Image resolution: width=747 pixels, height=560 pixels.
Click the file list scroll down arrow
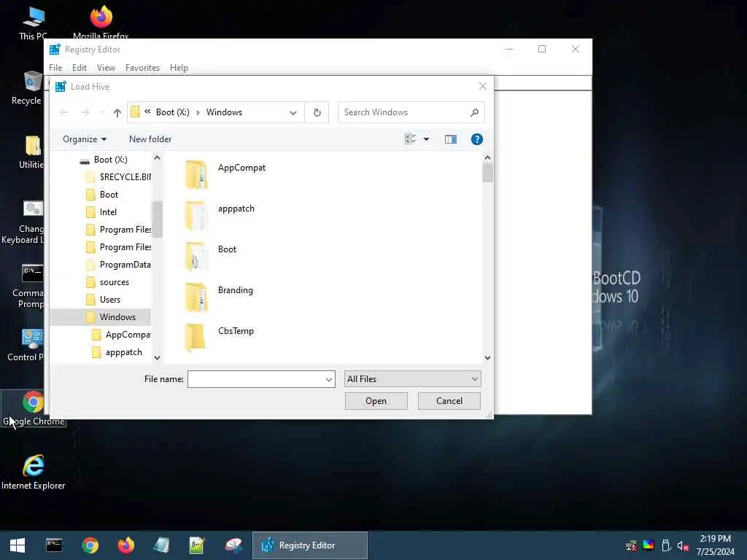[487, 357]
